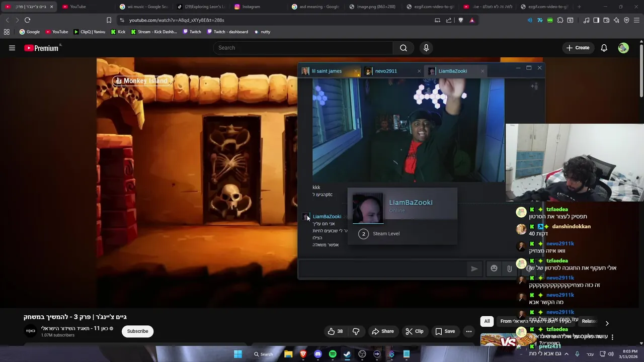
Task: Toggle the browser sidebar panel icon
Action: [596, 20]
